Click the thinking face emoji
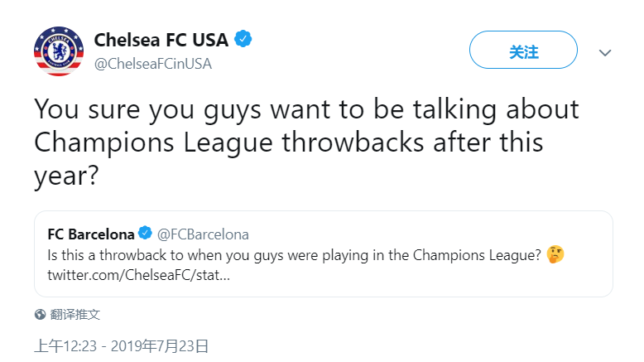 pos(555,255)
